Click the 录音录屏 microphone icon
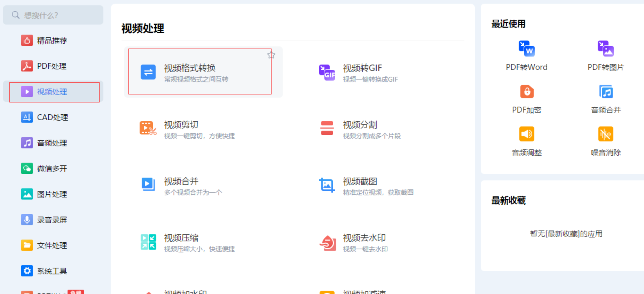Image resolution: width=644 pixels, height=294 pixels. coord(27,220)
